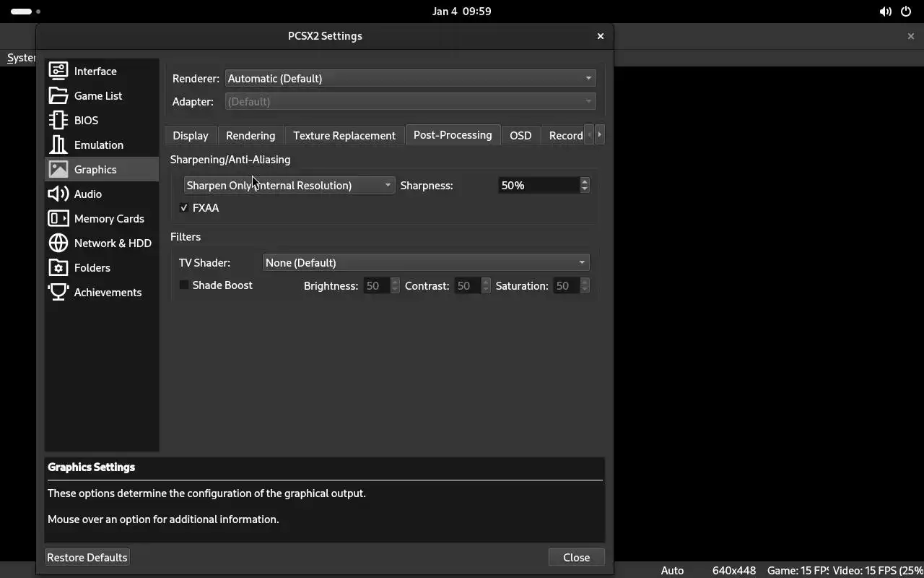Viewport: 924px width, 578px height.
Task: Click the Achievements label in sidebar
Action: point(108,292)
